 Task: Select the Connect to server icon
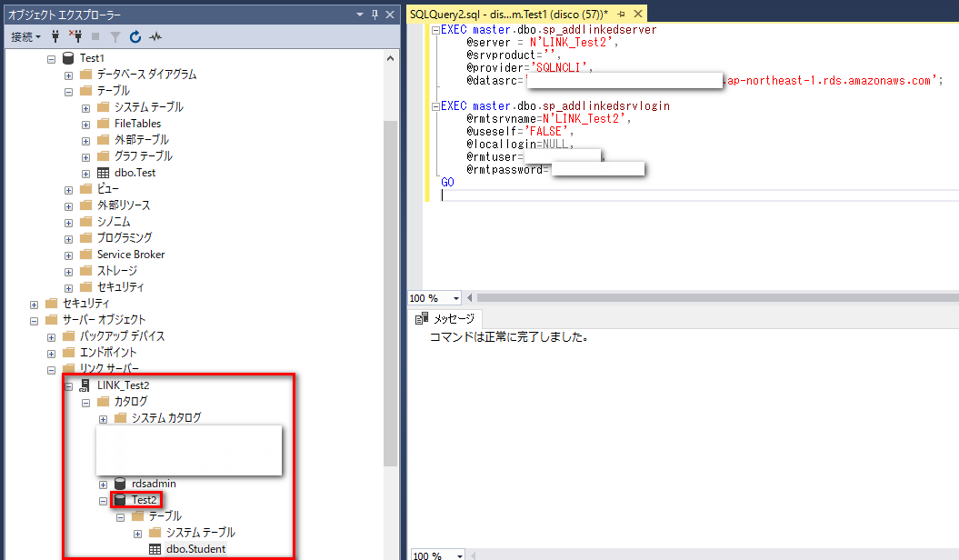[55, 37]
